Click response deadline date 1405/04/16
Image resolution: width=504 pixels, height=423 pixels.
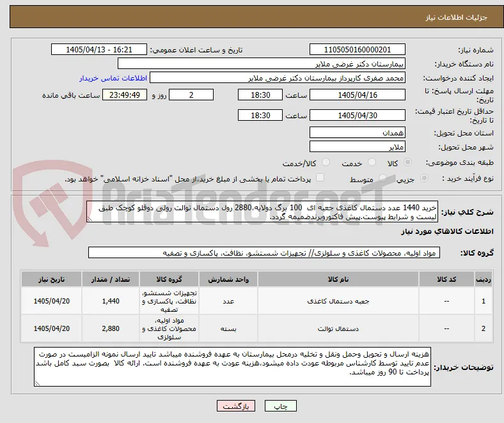357,95
